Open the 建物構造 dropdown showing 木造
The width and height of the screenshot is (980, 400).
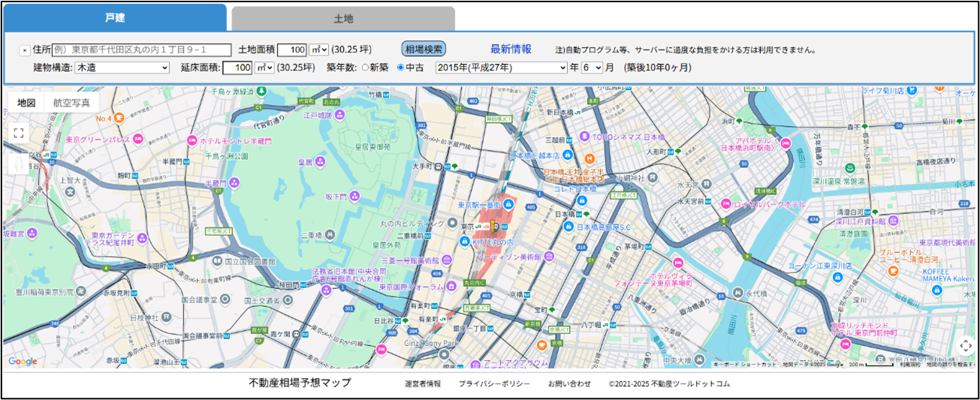[122, 68]
